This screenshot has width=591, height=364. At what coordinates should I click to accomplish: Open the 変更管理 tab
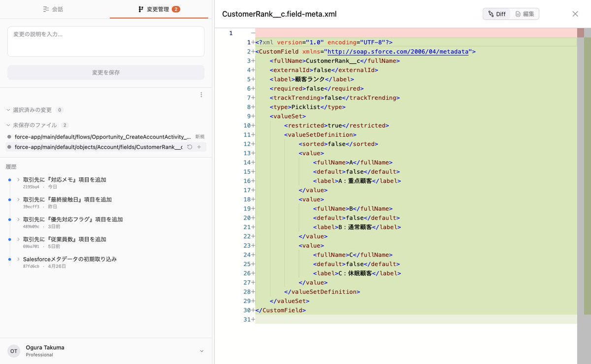click(x=159, y=9)
